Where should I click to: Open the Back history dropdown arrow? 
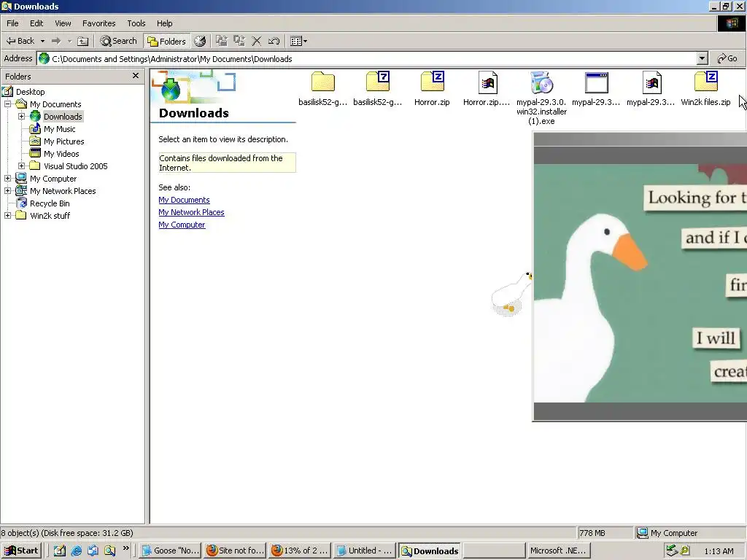pos(42,41)
